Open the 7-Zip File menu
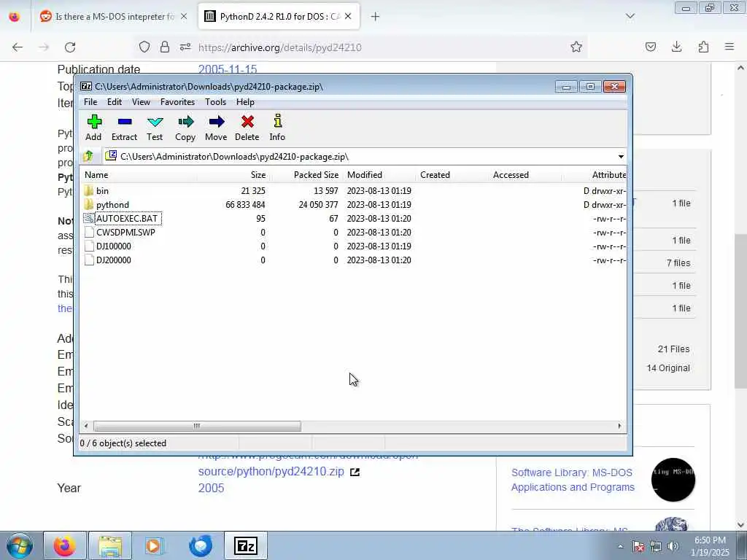 pos(90,102)
